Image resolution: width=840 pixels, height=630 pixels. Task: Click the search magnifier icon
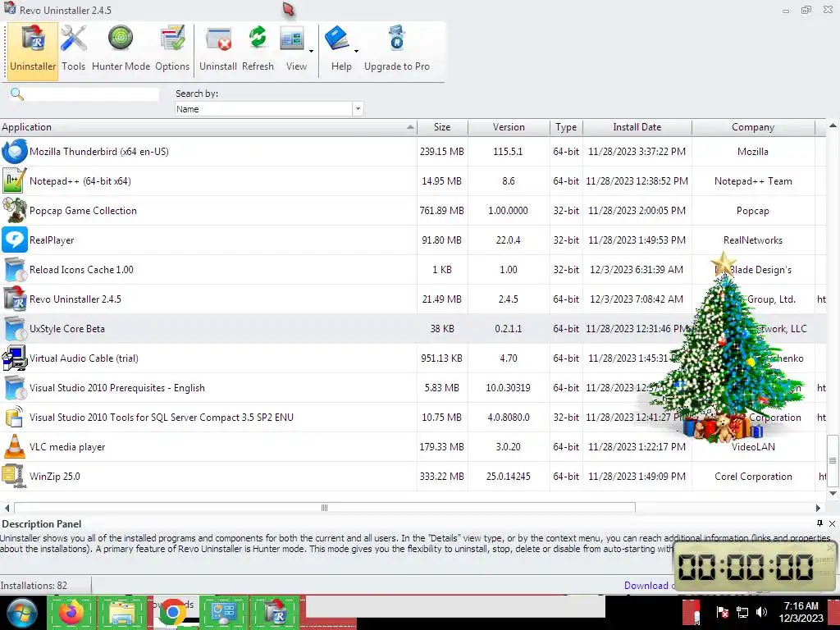click(x=16, y=94)
